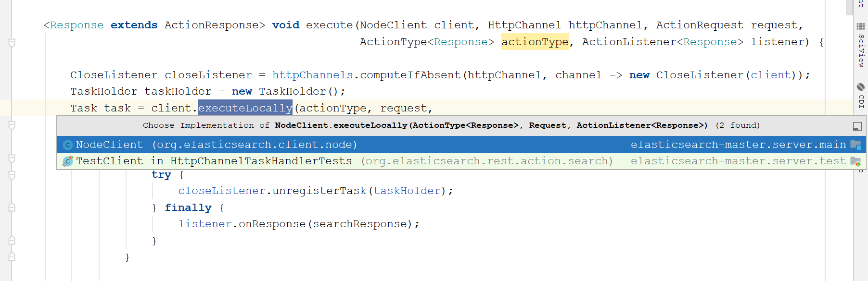Viewport: 868px width, 281px height.
Task: Click the 'try' keyword
Action: point(161,175)
